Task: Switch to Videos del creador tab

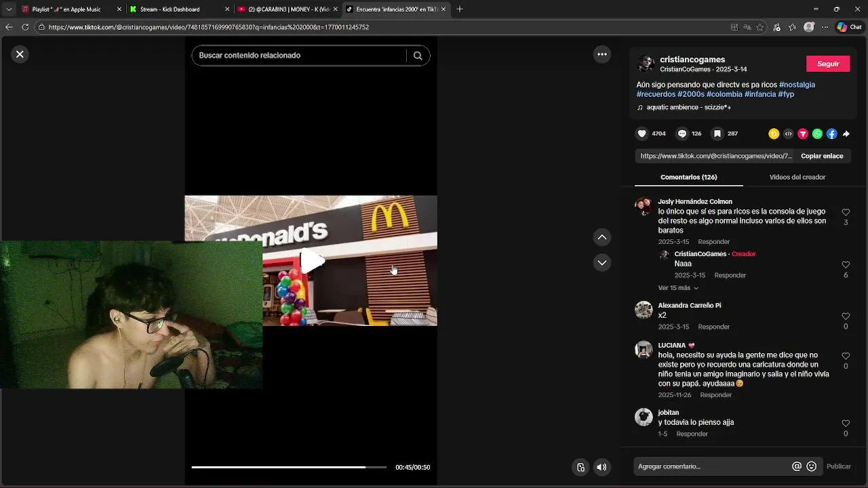Action: [797, 177]
